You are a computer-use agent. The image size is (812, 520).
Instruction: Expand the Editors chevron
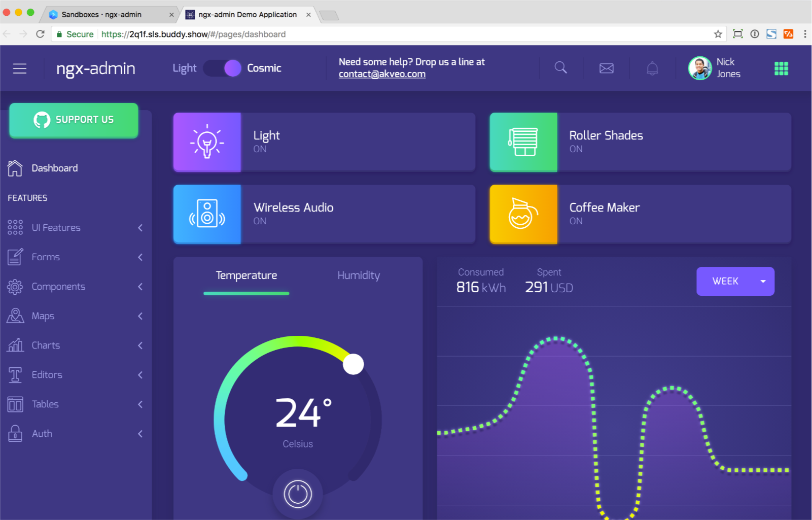pos(140,375)
